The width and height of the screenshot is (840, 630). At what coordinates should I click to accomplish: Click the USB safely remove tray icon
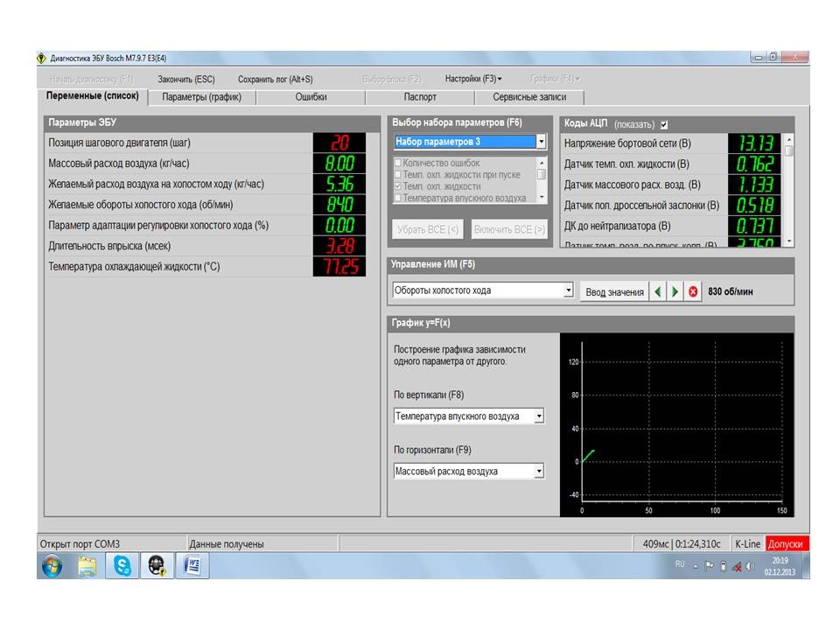(724, 566)
